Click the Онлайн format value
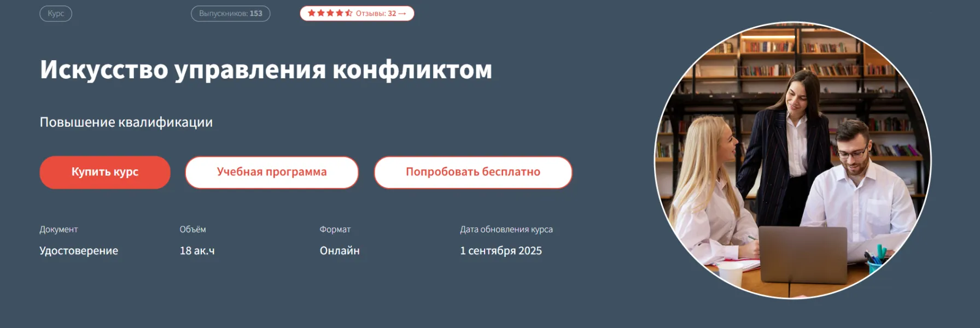 pyautogui.click(x=340, y=251)
